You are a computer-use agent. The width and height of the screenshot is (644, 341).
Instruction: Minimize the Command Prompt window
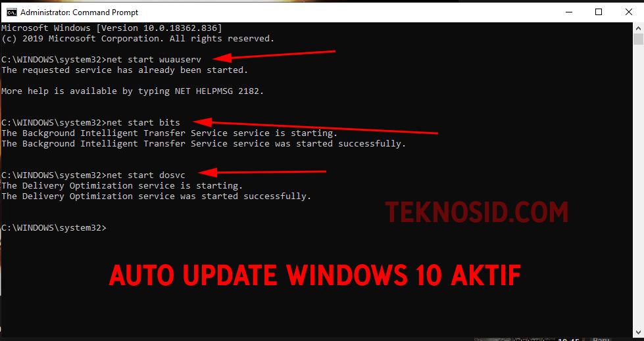[569, 12]
